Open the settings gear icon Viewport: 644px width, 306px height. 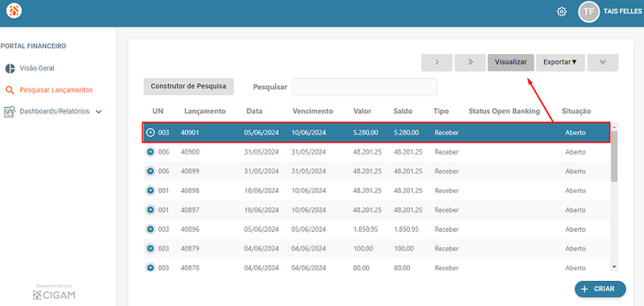pyautogui.click(x=561, y=11)
